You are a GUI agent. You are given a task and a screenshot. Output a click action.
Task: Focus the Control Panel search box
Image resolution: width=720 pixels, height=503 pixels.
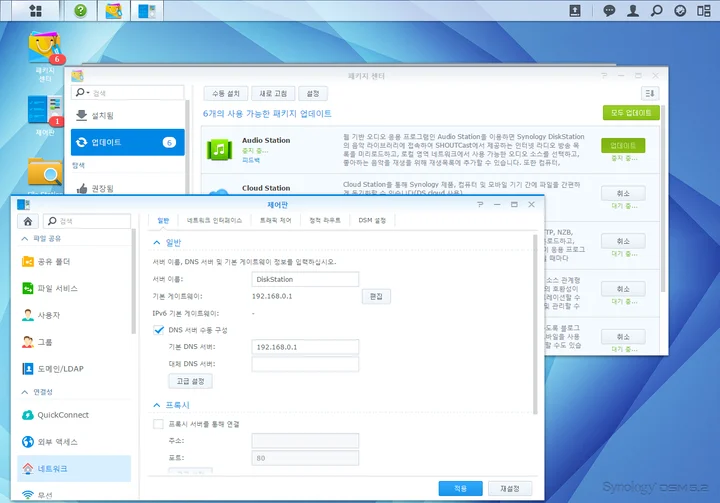tap(87, 221)
